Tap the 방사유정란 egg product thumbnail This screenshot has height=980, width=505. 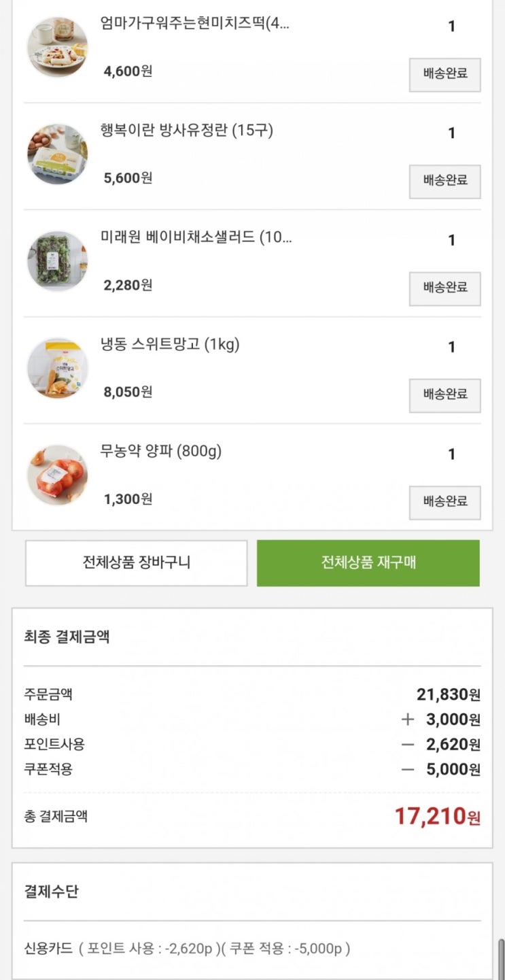click(x=57, y=154)
